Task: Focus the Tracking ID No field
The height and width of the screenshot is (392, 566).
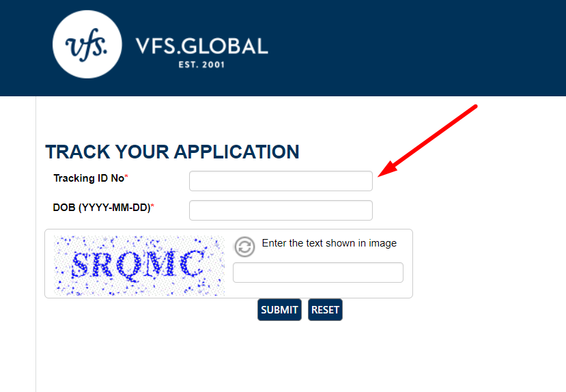Action: 281,181
